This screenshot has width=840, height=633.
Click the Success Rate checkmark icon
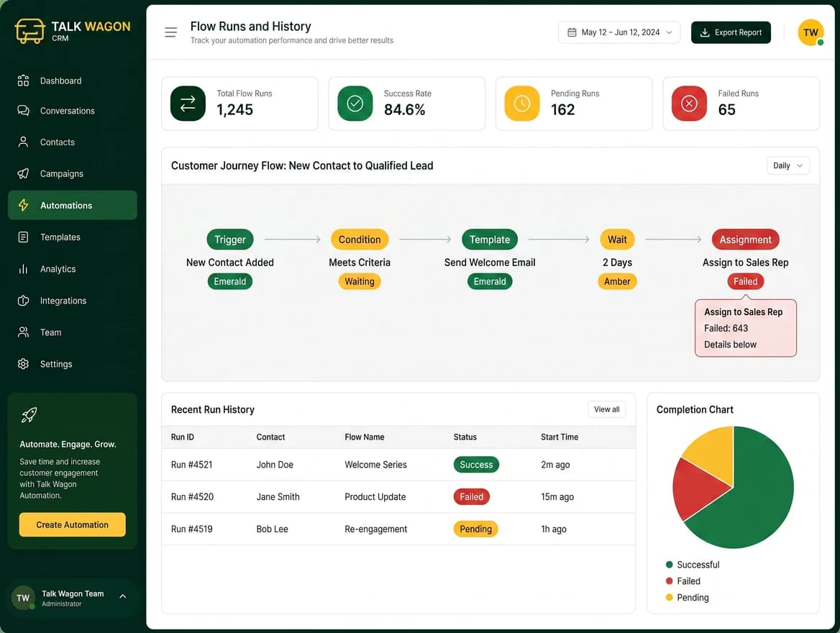pyautogui.click(x=355, y=104)
